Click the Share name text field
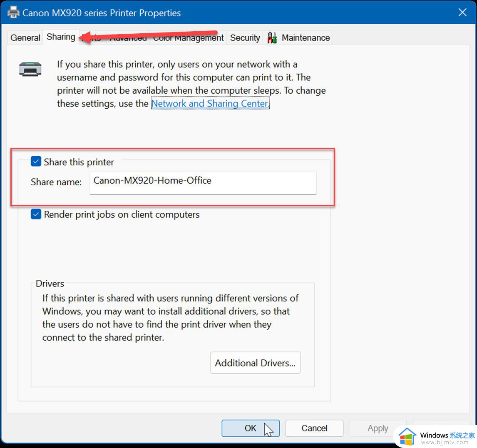This screenshot has width=477, height=448. click(203, 183)
